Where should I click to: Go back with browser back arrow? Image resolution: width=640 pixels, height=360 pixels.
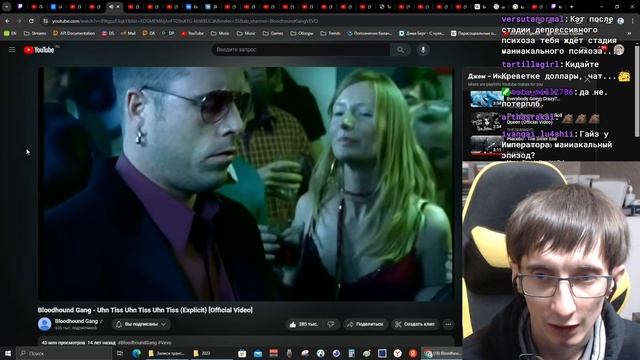(8, 21)
